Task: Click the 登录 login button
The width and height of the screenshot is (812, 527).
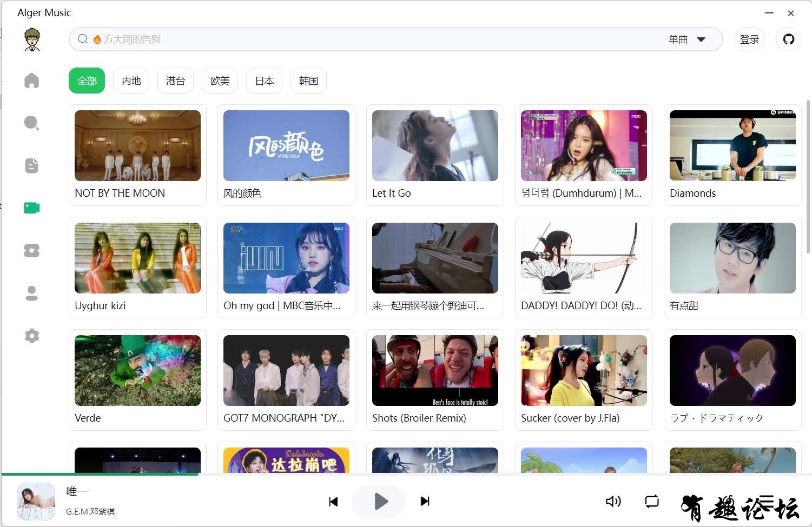Action: point(749,39)
